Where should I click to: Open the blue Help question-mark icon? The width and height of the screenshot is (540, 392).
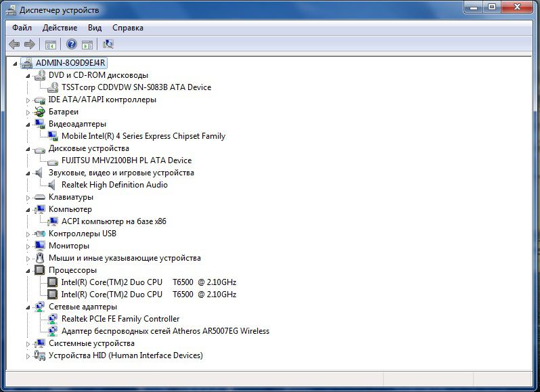click(x=72, y=44)
